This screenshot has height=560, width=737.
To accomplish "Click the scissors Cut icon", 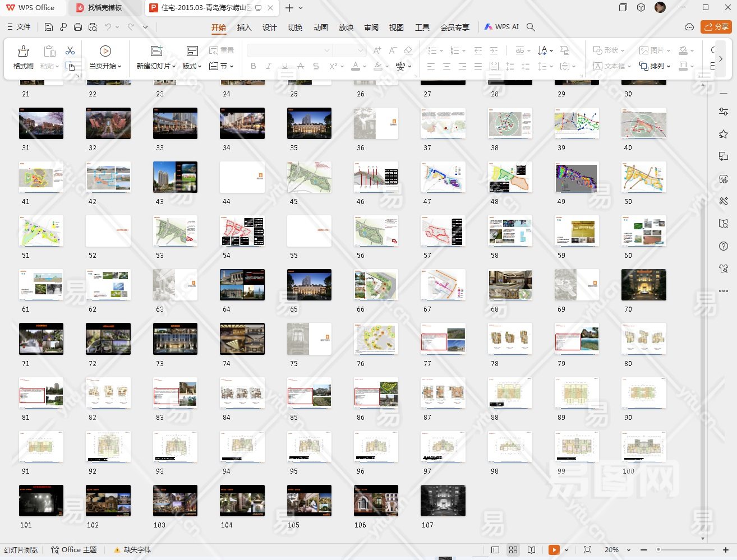I will [70, 51].
